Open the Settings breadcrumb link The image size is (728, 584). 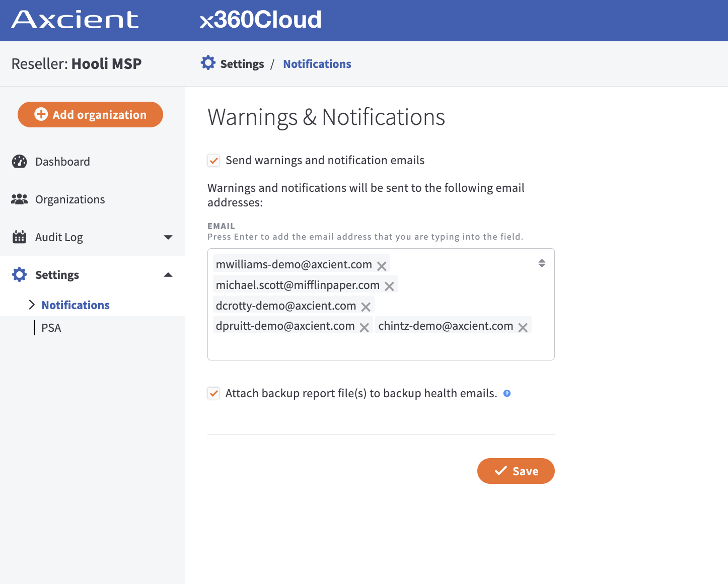242,64
